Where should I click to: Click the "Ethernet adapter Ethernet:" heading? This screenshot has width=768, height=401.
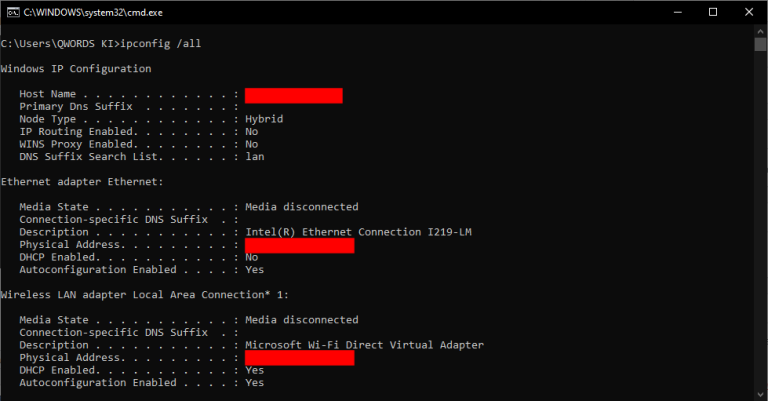82,182
